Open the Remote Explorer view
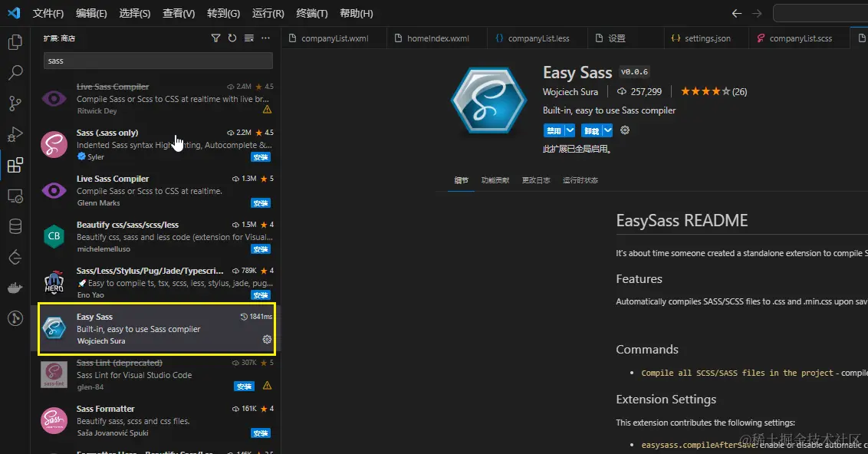Viewport: 868px width, 454px height. tap(15, 196)
